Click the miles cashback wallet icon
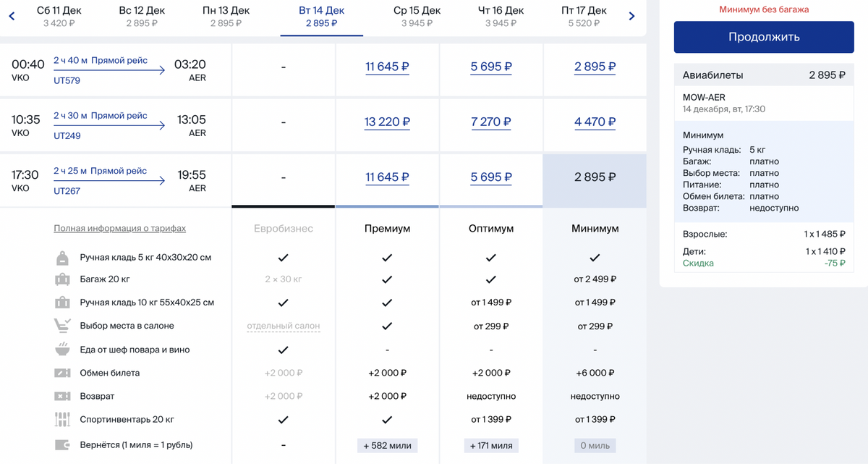Image resolution: width=868 pixels, height=464 pixels. (62, 444)
